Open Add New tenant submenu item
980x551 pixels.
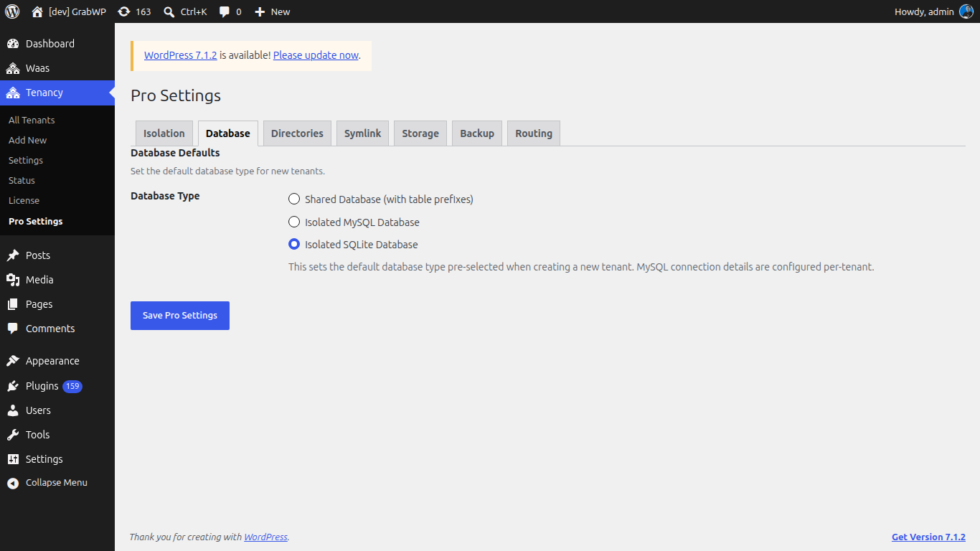click(x=28, y=140)
